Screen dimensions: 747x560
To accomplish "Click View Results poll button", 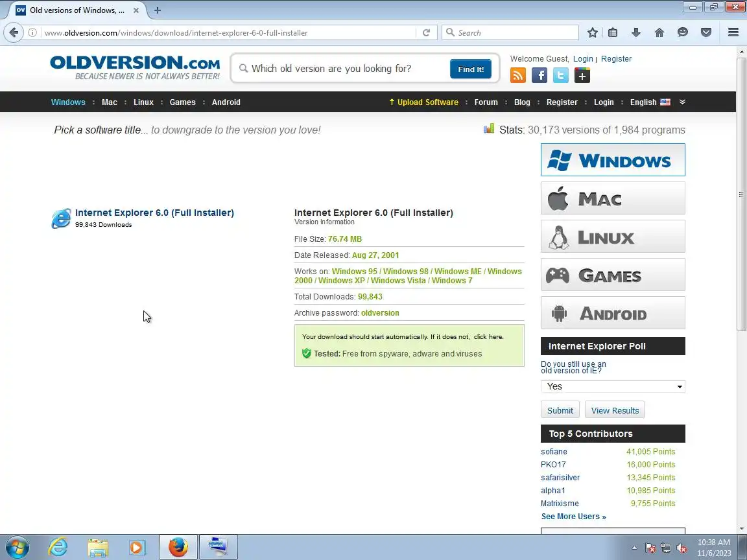I will coord(615,410).
